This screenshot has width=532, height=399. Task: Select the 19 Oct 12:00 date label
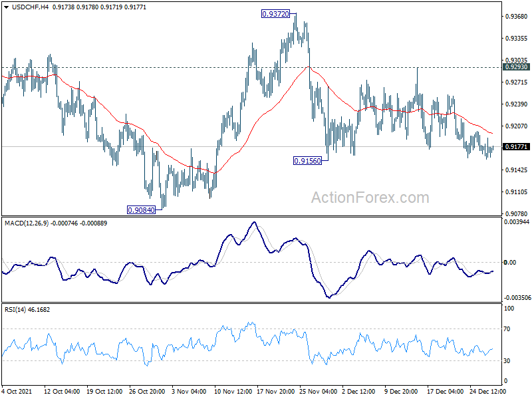click(104, 391)
